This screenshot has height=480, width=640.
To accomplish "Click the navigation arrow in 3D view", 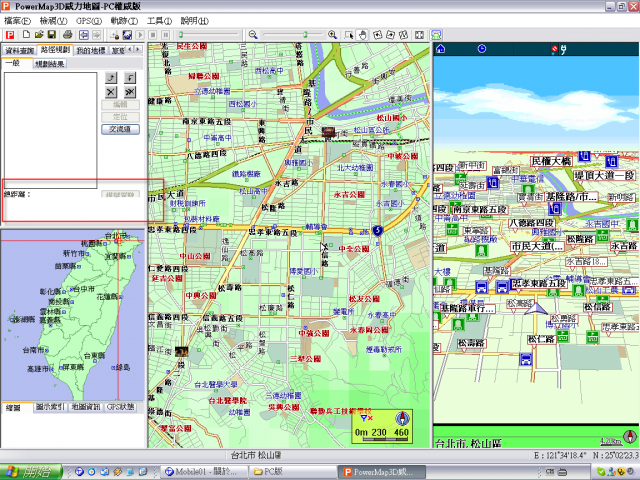I will click(536, 310).
